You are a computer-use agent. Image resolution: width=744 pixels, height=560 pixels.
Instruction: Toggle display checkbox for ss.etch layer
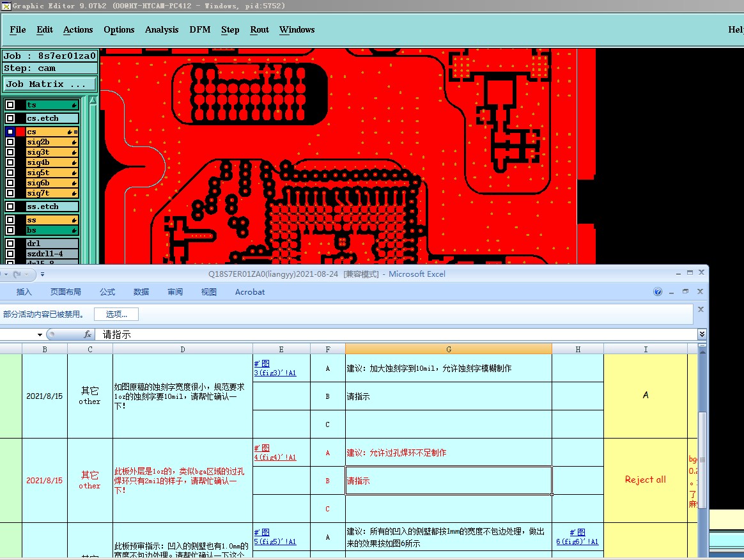coord(10,206)
